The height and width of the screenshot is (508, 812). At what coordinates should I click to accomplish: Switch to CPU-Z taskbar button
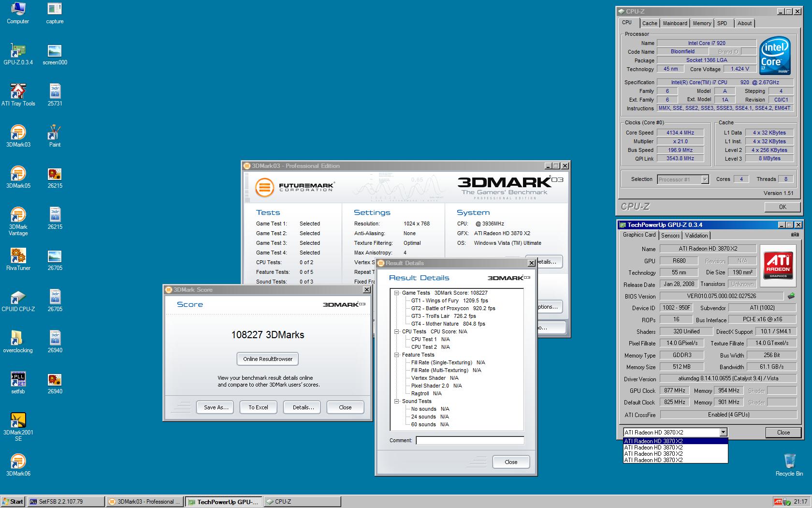(x=302, y=502)
